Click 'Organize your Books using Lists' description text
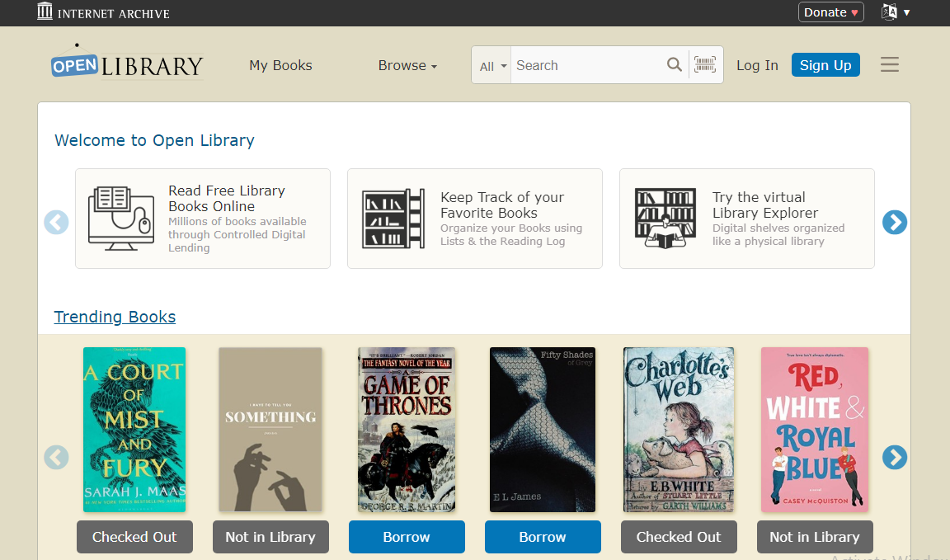This screenshot has height=560, width=950. (511, 234)
